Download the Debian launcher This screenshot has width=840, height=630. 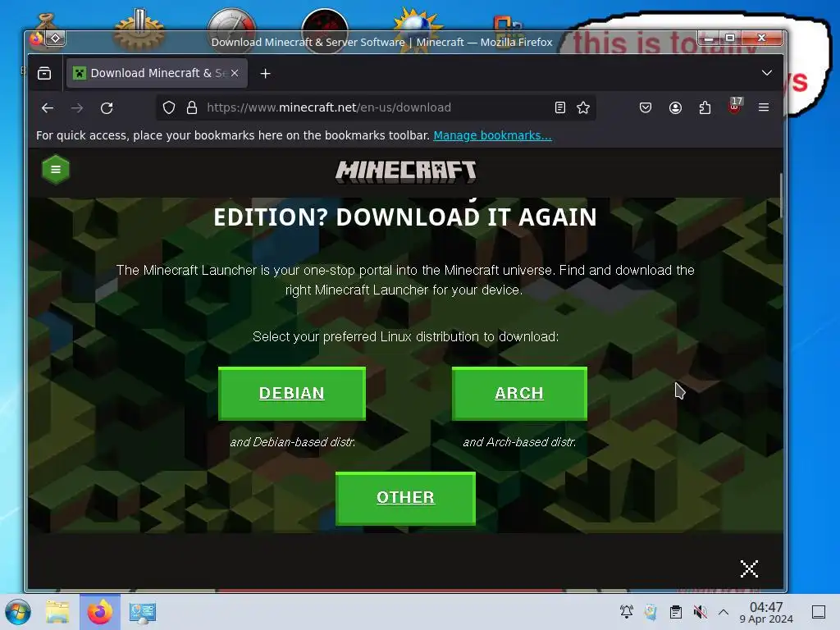pos(292,393)
